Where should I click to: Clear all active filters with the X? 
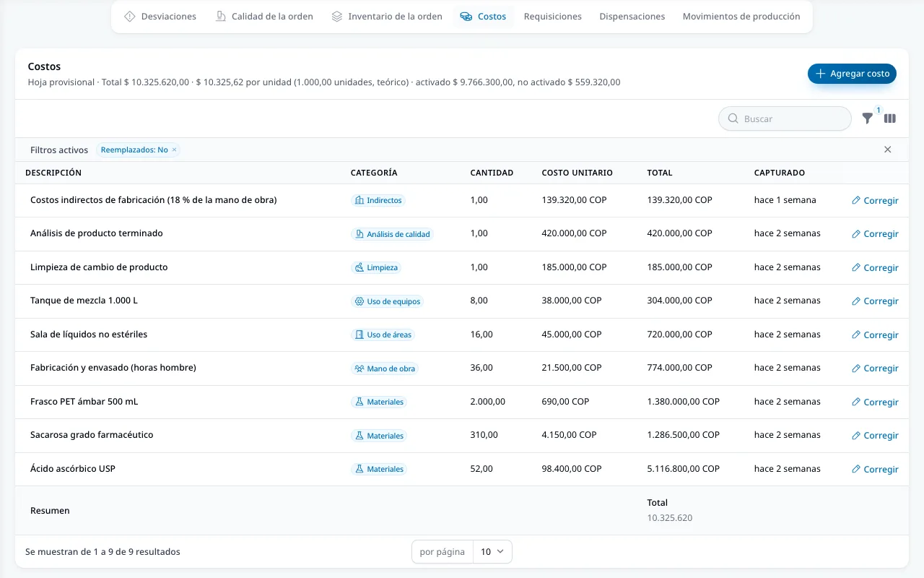(x=888, y=150)
